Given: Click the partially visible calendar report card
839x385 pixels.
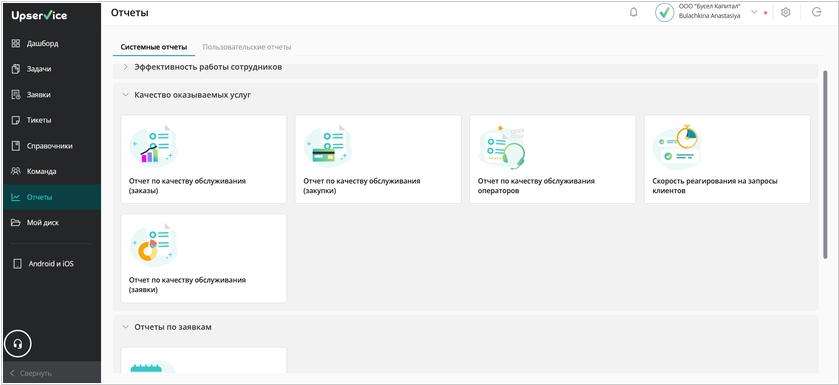Looking at the screenshot, I should click(204, 360).
